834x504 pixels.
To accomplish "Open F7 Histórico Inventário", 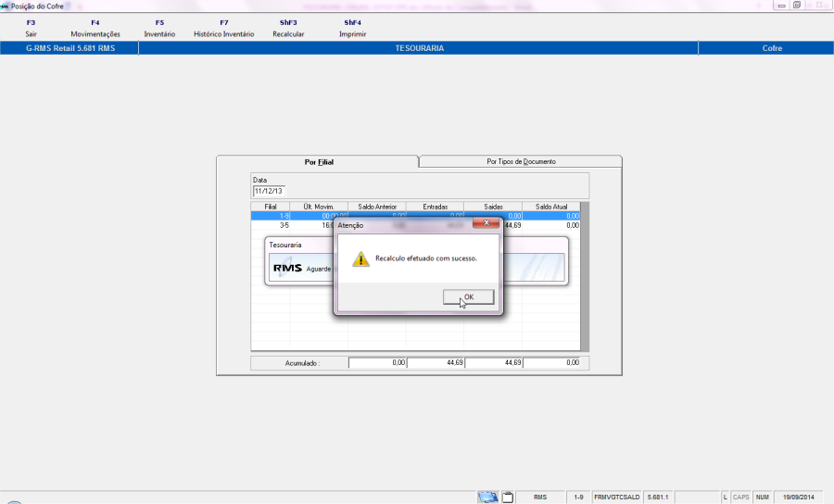I will click(224, 28).
